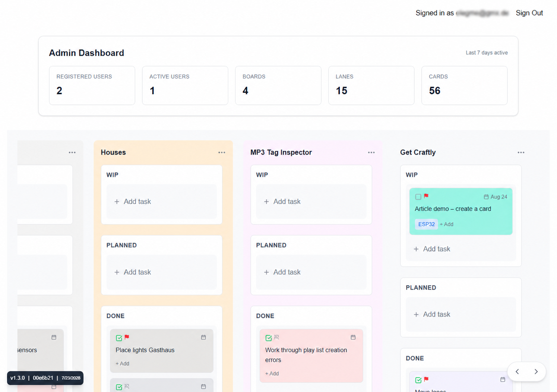557x392 pixels.
Task: Click the ESP32 tag on the Article demo card
Action: point(426,224)
